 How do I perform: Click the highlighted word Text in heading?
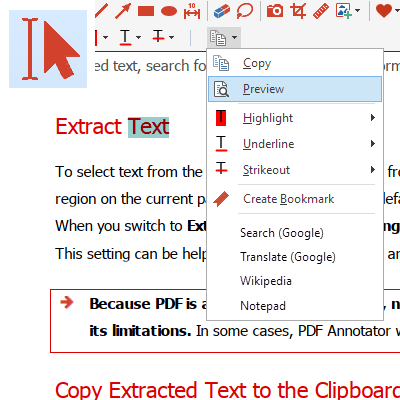(x=149, y=127)
